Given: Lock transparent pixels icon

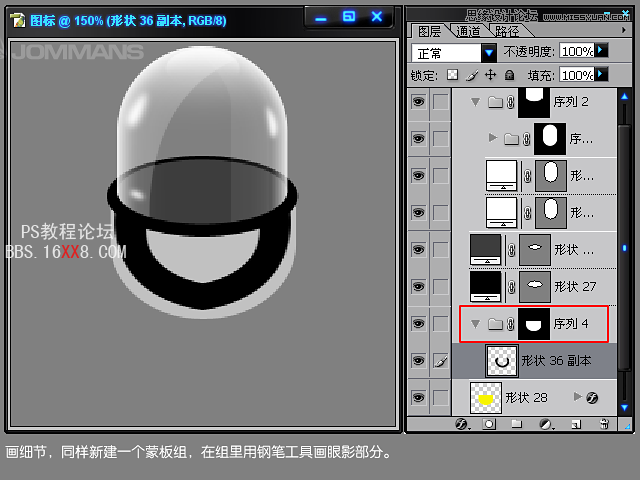Looking at the screenshot, I should (x=452, y=75).
